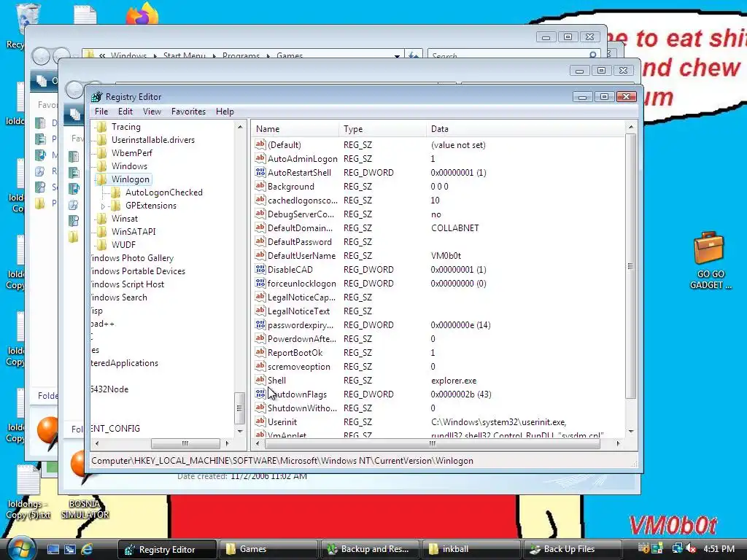Click the AutoAdminLogon string value icon
The image size is (747, 560).
(x=260, y=158)
